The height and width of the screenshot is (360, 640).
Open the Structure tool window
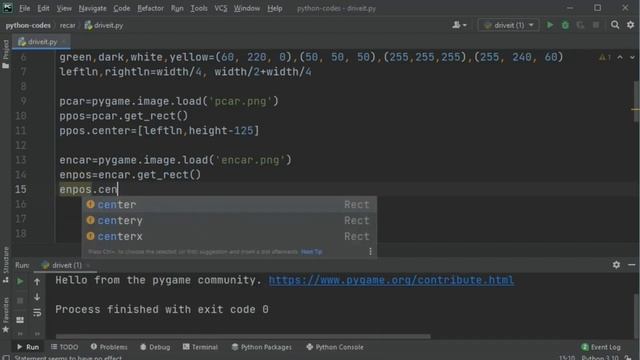click(6, 264)
